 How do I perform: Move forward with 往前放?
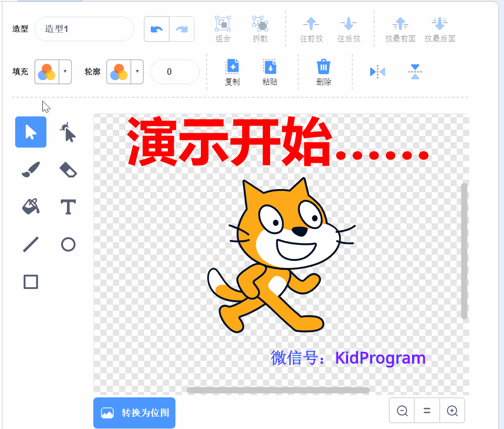tap(311, 29)
